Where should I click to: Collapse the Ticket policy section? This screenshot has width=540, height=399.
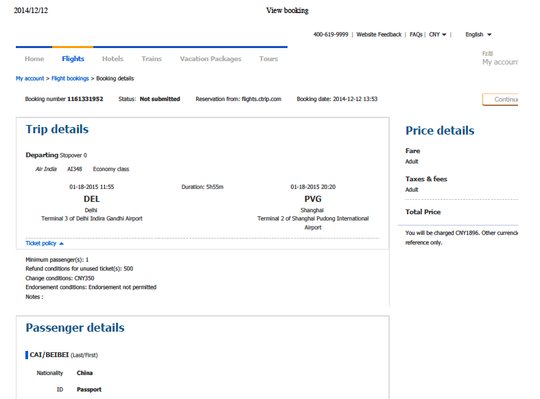coord(44,243)
